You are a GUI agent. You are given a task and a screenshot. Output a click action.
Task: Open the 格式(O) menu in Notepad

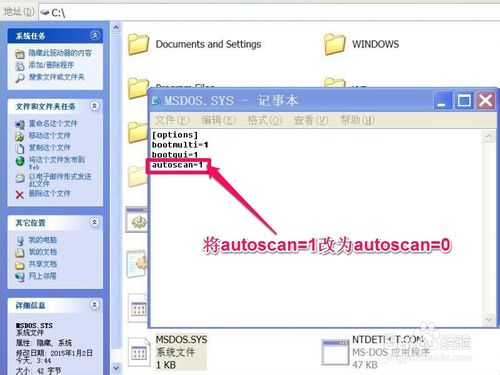[x=265, y=120]
